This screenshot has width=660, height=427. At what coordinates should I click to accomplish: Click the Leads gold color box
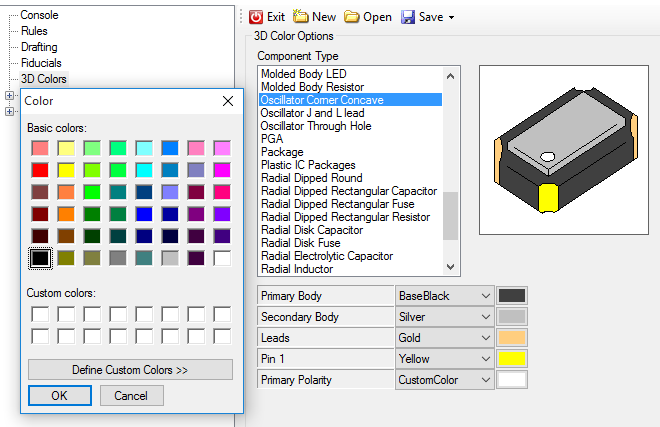click(512, 337)
